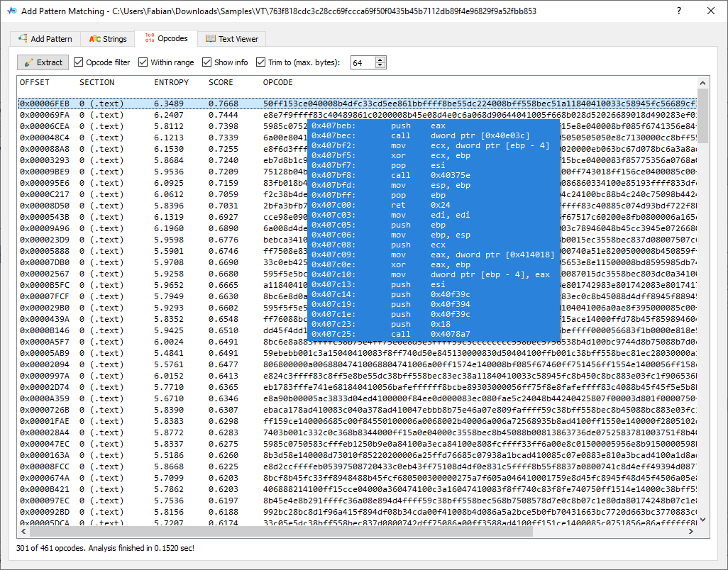Select the row at offset 0x00009BE9
Image resolution: width=728 pixels, height=570 pixels.
(x=44, y=171)
